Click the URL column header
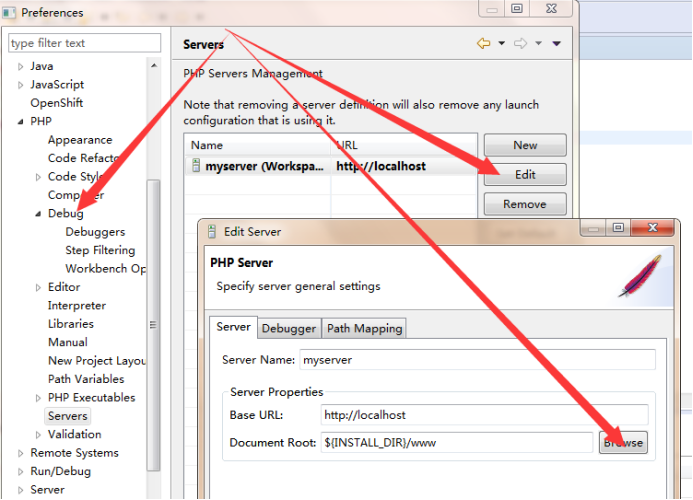693x500 pixels. pyautogui.click(x=404, y=145)
